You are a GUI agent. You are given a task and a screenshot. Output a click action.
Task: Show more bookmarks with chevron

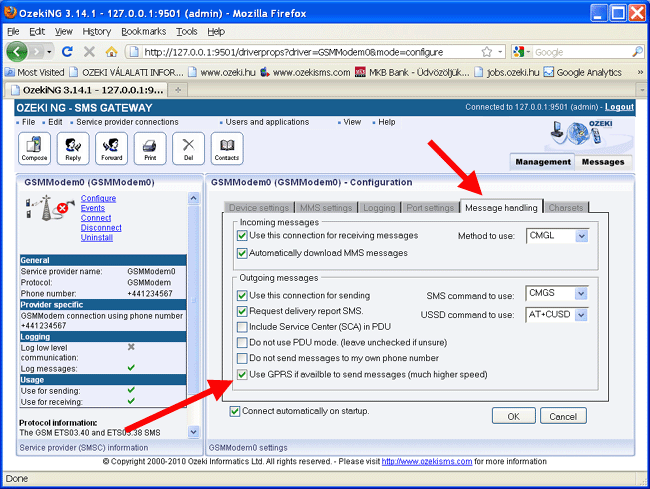640,72
